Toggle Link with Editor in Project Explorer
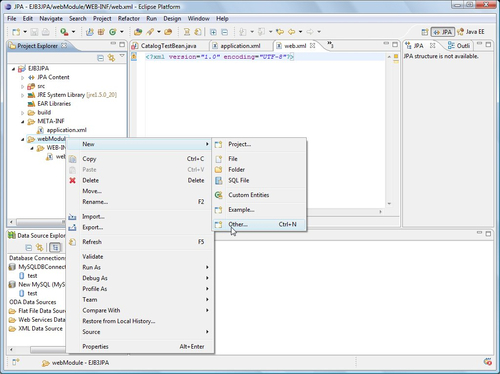 pos(111,58)
